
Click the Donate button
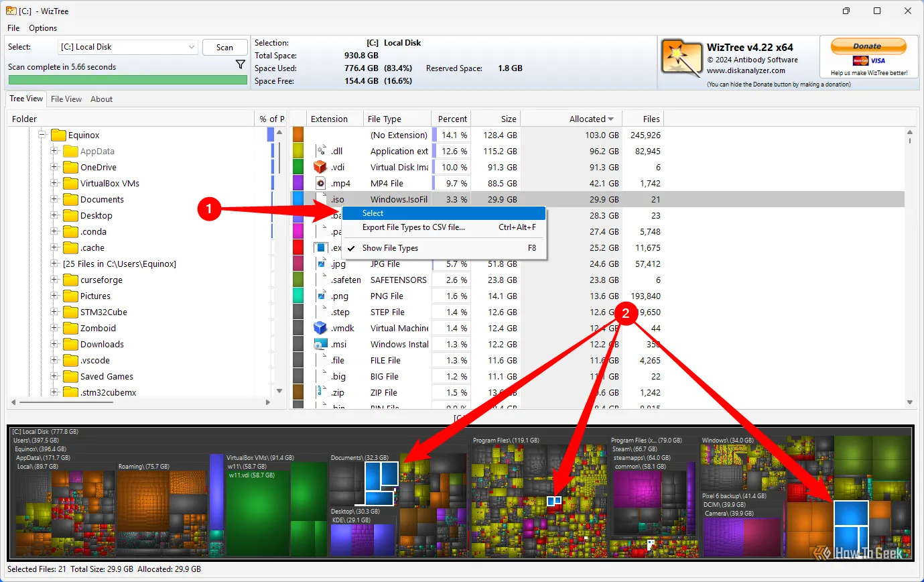coord(868,46)
